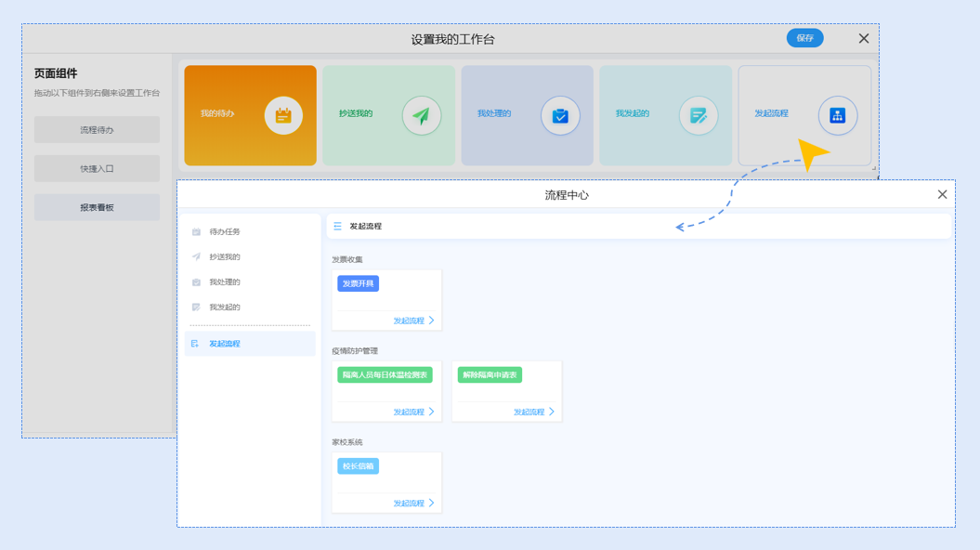Close the 流程中心 dialog

942,195
